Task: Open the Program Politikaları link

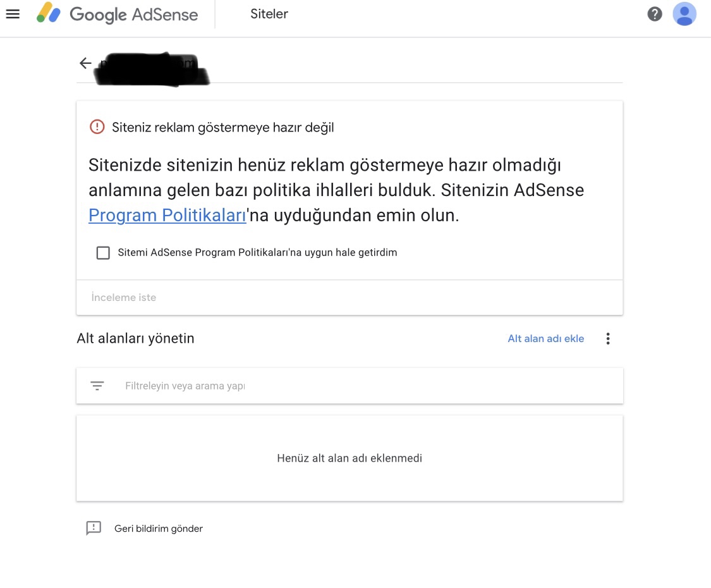Action: click(167, 215)
